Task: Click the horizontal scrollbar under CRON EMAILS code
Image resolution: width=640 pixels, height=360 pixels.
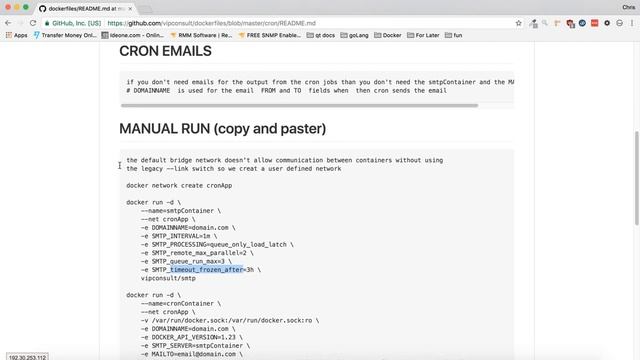Action: [299, 106]
